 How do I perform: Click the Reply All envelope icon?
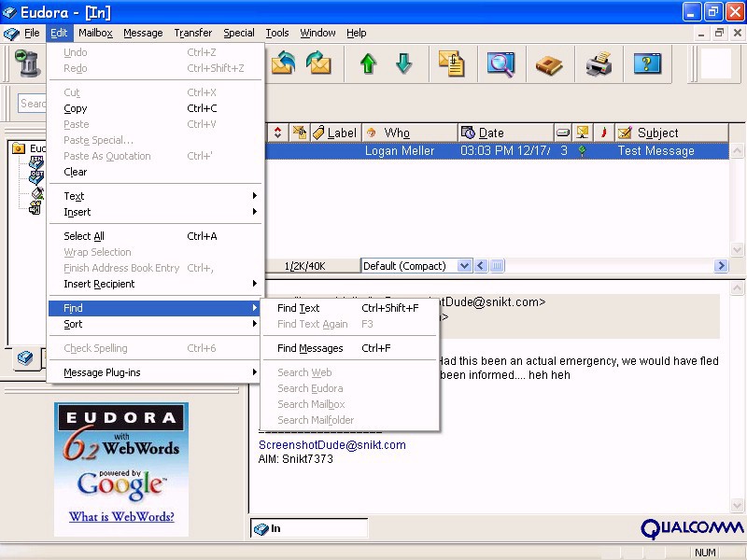click(283, 63)
